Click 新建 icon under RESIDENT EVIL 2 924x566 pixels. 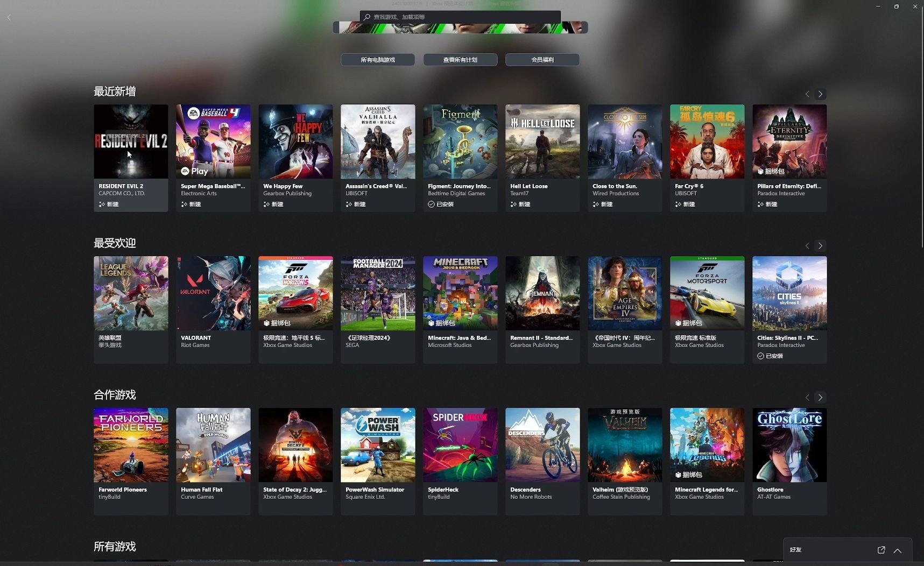click(102, 204)
